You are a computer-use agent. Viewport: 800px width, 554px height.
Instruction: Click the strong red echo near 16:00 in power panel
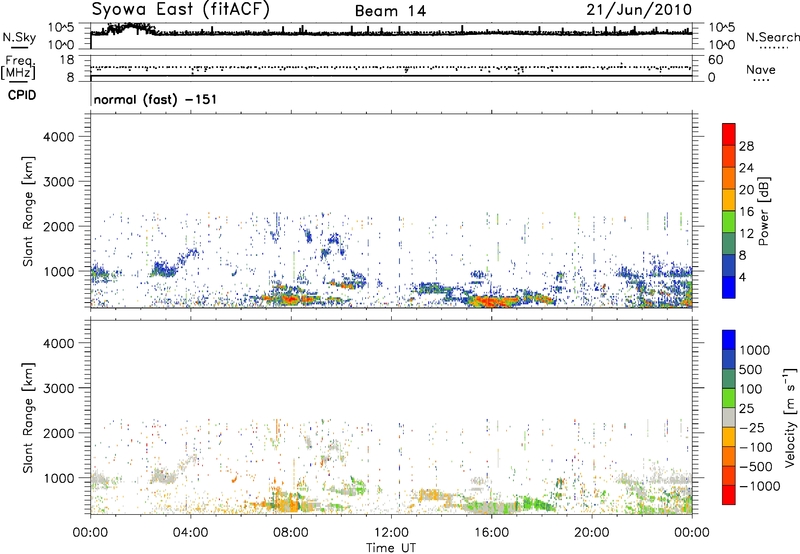492,301
